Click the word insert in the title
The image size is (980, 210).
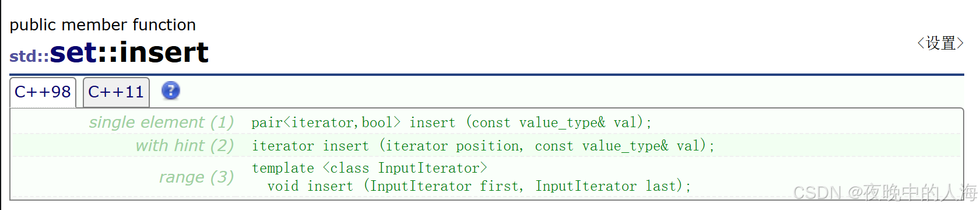[164, 52]
